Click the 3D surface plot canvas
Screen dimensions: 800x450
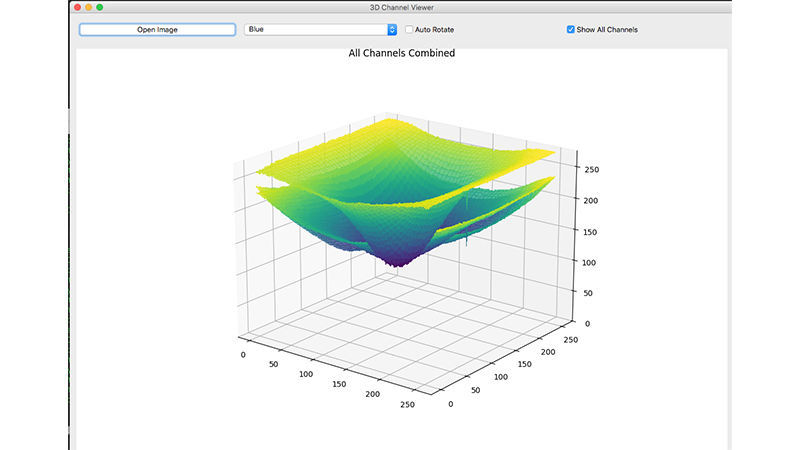(402, 250)
